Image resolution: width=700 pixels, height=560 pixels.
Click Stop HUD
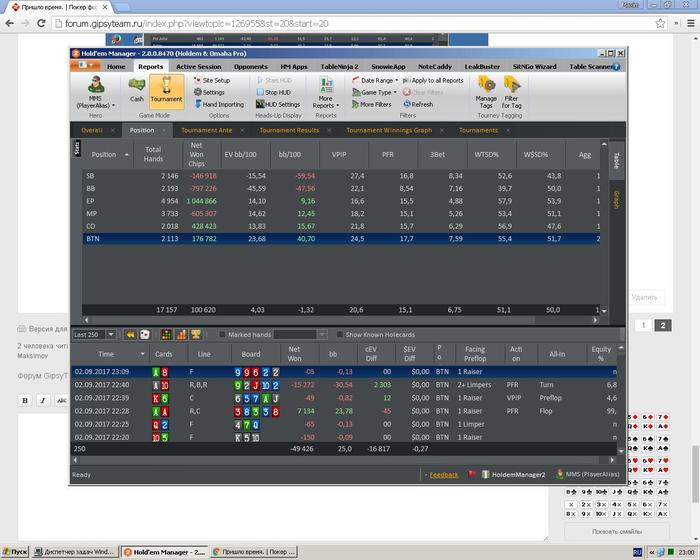point(274,92)
